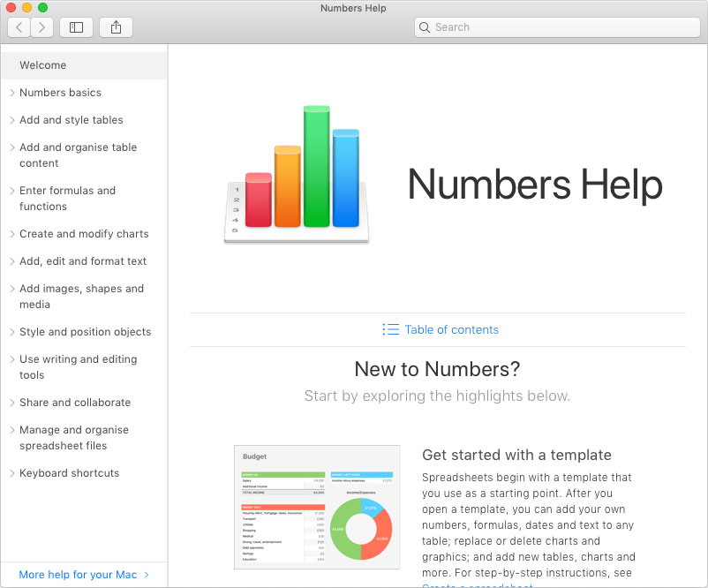Go back using the back arrow button
Viewport: 708px width, 588px height.
pyautogui.click(x=19, y=27)
